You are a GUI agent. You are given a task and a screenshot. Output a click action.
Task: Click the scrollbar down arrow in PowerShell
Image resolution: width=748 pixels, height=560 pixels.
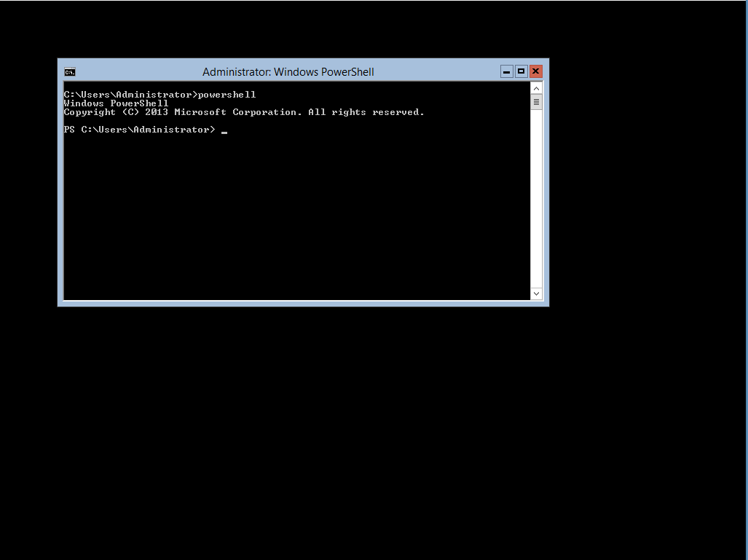[x=536, y=293]
